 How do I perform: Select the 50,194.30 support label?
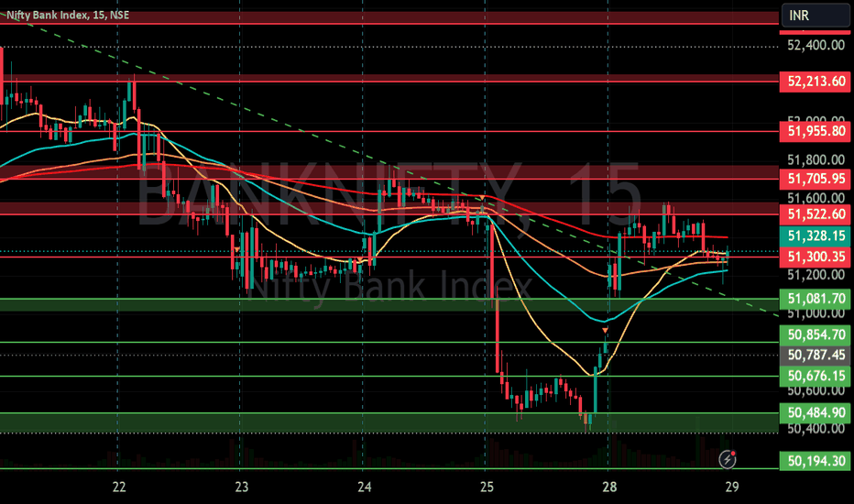pos(815,462)
